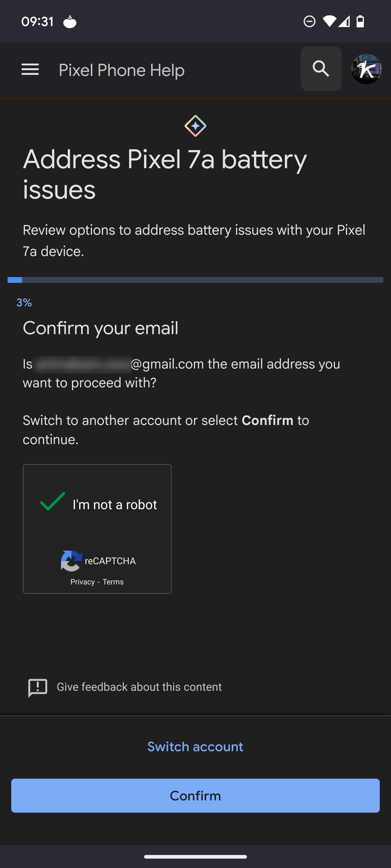Tap the Wi-Fi status bar icon

(329, 22)
